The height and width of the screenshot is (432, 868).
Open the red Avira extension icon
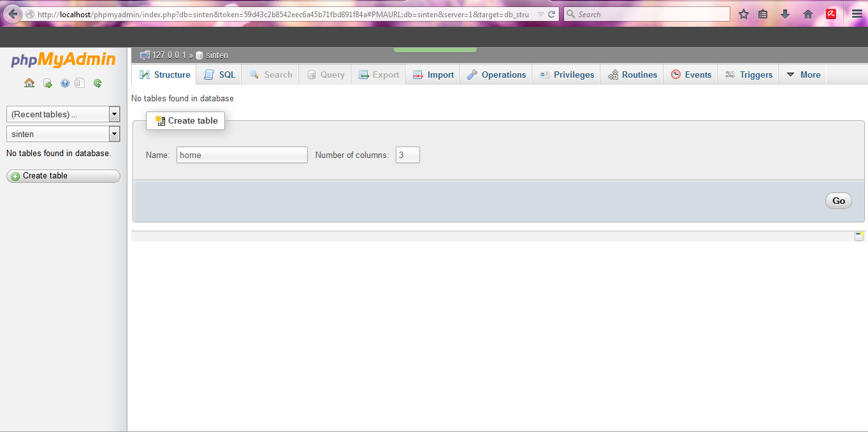pyautogui.click(x=831, y=14)
